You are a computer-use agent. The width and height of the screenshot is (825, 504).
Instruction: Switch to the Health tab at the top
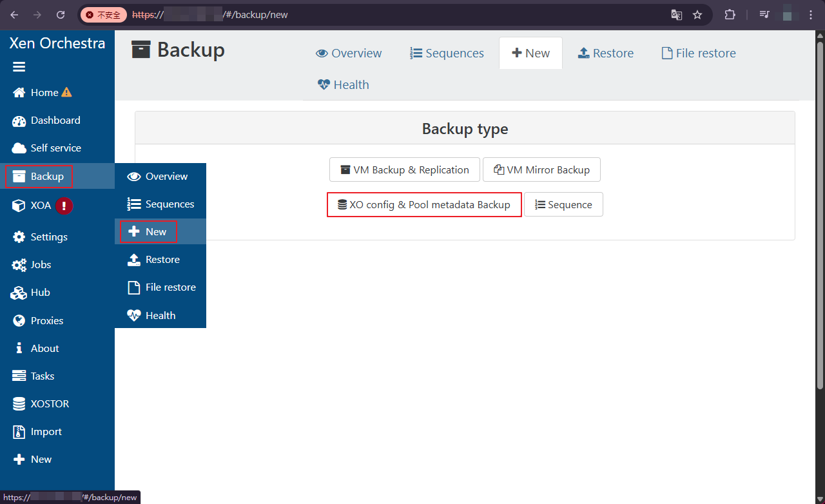343,85
